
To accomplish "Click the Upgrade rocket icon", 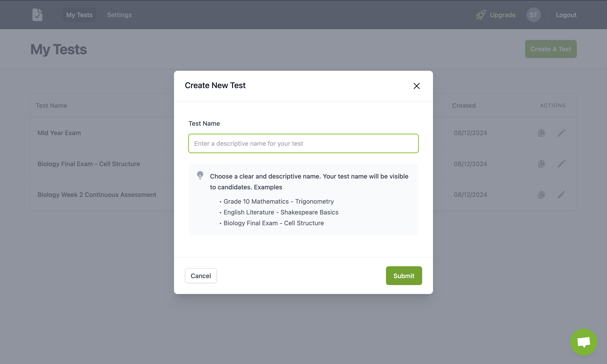I will coord(481,15).
